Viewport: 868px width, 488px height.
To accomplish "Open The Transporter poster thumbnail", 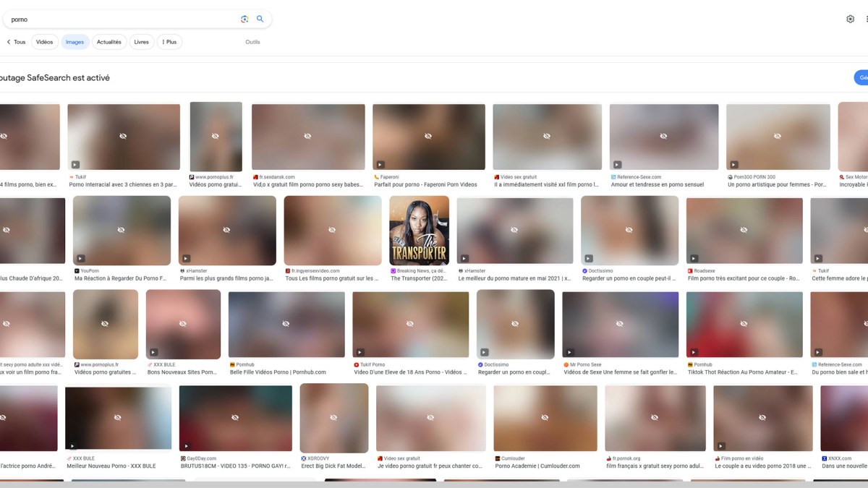I will point(420,231).
